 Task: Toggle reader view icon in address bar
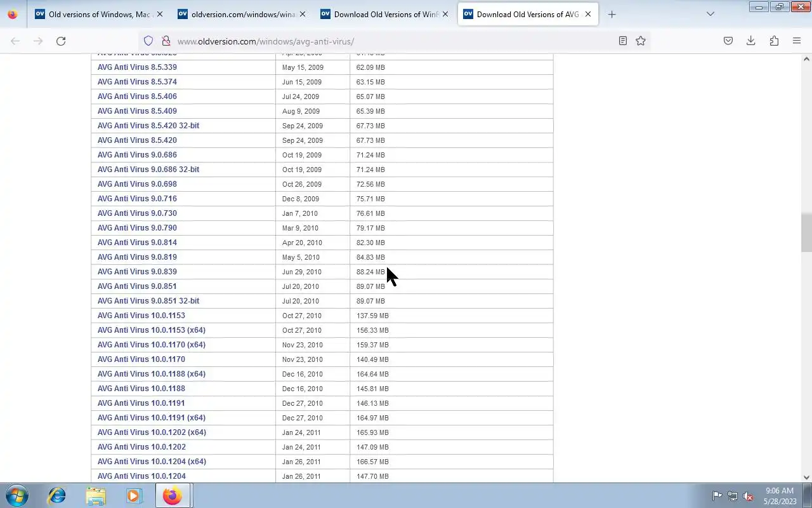click(x=623, y=41)
